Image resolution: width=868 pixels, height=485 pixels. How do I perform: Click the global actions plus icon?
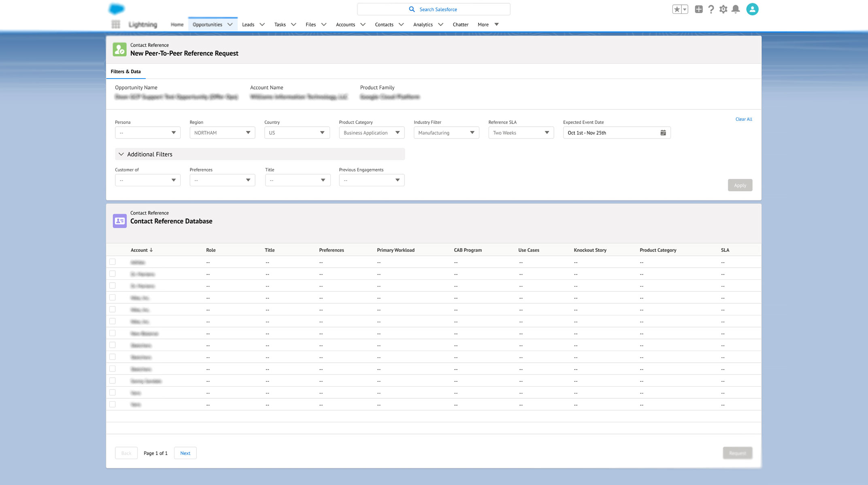coord(699,9)
